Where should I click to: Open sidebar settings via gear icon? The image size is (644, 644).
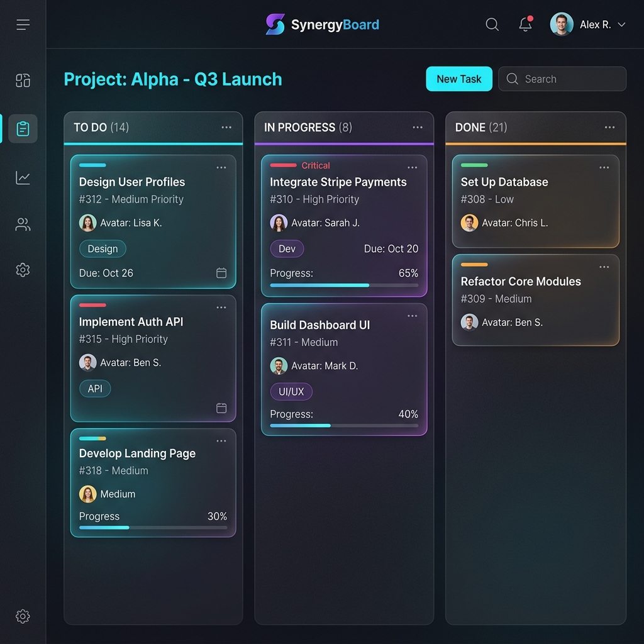click(x=23, y=269)
